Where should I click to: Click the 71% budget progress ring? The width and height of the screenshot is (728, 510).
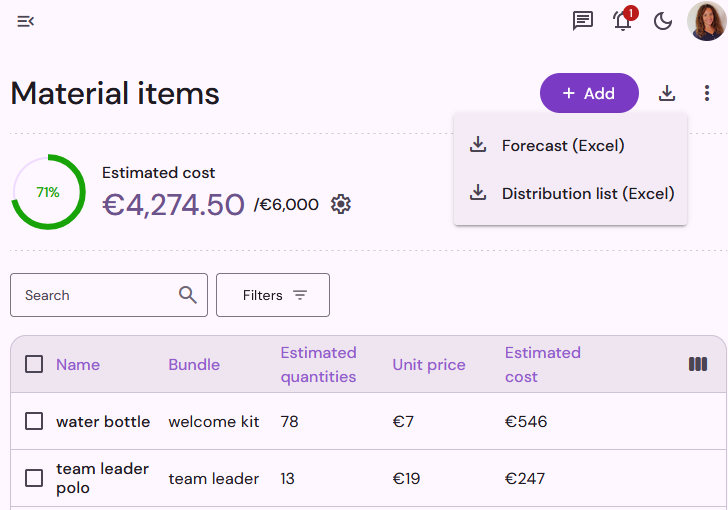(x=48, y=192)
